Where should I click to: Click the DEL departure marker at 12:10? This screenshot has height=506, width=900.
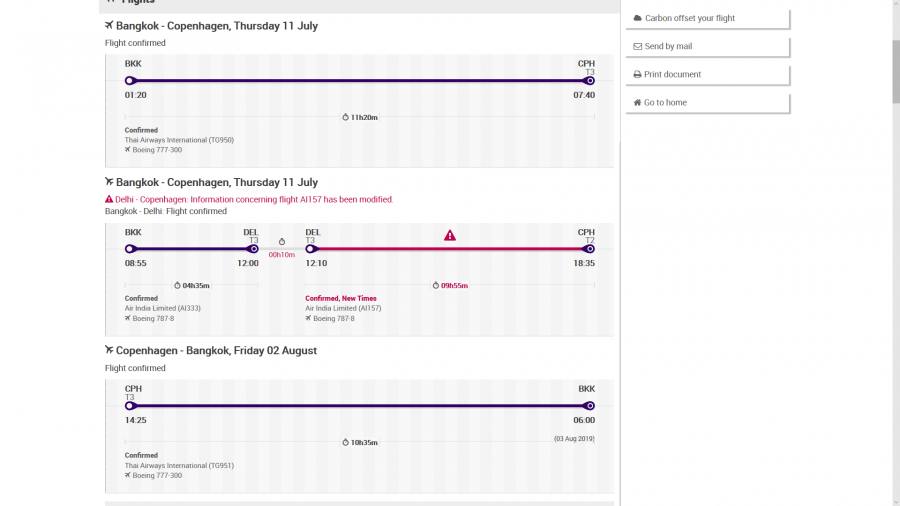click(311, 249)
